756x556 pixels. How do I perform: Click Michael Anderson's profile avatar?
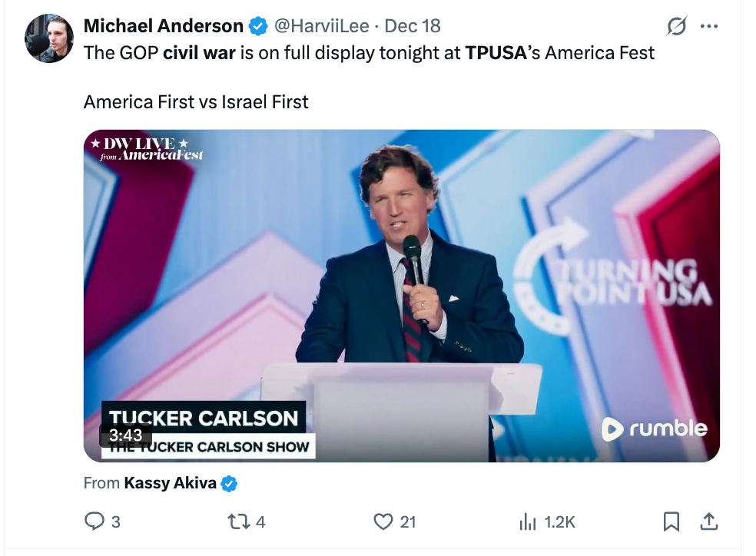pyautogui.click(x=49, y=38)
